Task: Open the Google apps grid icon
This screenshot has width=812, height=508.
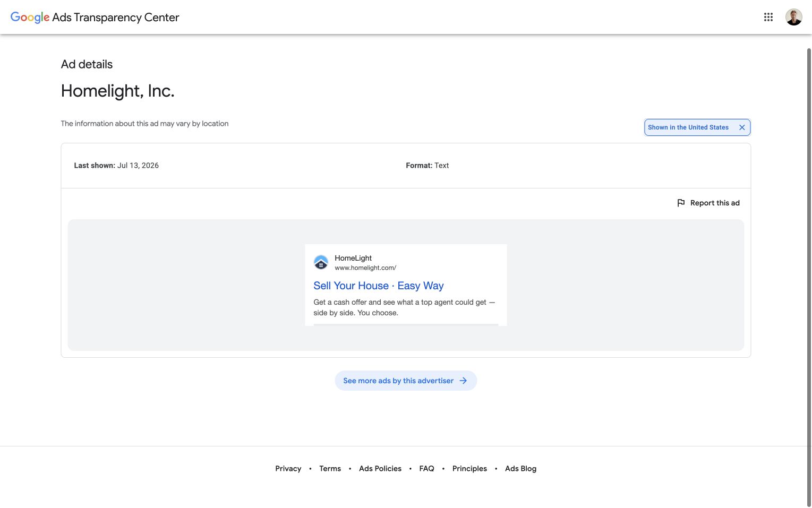Action: pos(768,17)
